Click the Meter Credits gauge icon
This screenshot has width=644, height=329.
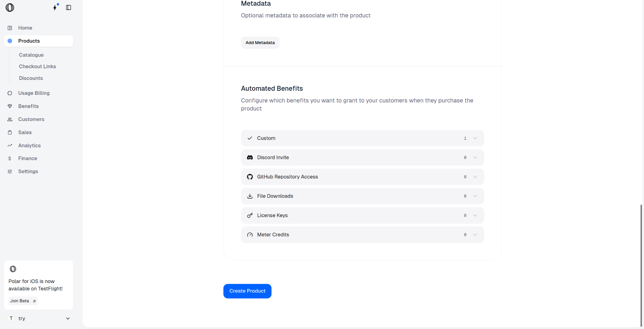click(x=250, y=235)
